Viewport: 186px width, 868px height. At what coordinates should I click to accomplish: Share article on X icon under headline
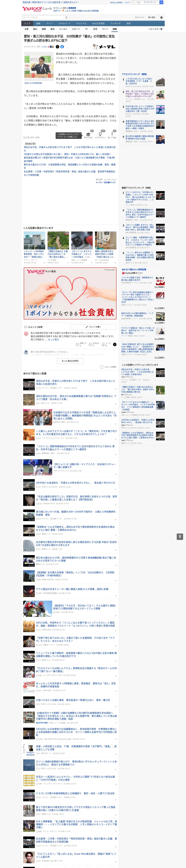[57, 47]
